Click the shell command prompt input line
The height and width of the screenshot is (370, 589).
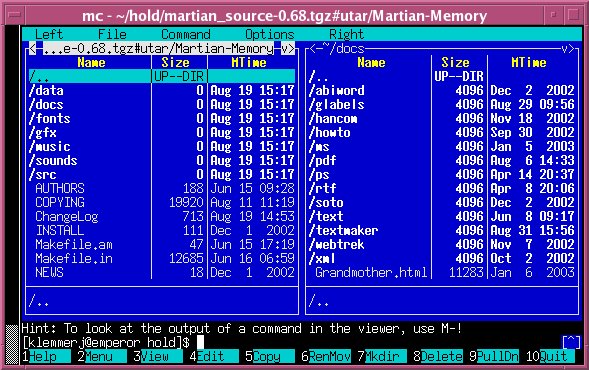tap(291, 342)
